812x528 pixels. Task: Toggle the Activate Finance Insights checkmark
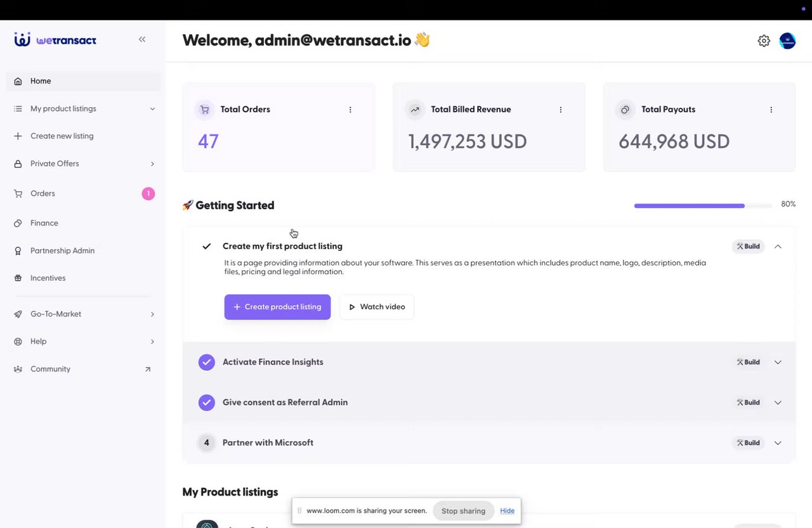pyautogui.click(x=206, y=362)
